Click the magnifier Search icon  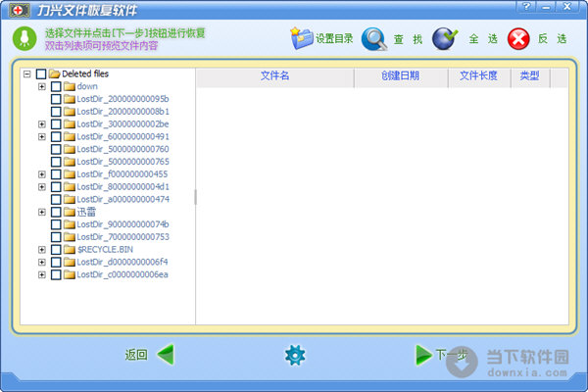coord(374,39)
